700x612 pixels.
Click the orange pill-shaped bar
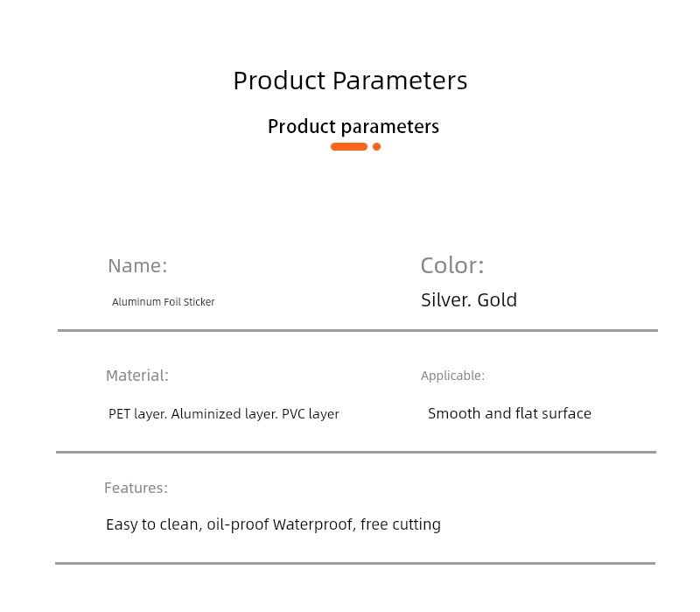[x=349, y=146]
